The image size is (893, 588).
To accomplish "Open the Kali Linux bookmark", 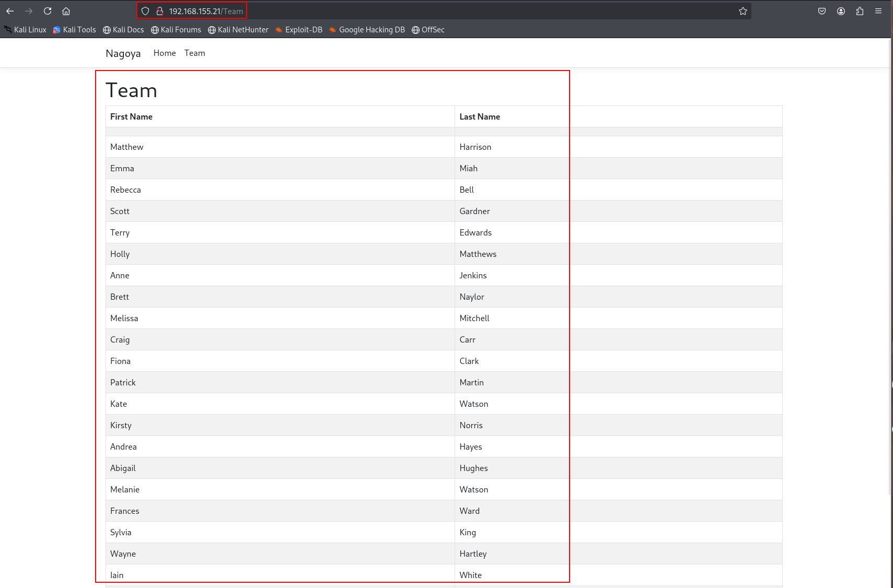I will [x=25, y=30].
